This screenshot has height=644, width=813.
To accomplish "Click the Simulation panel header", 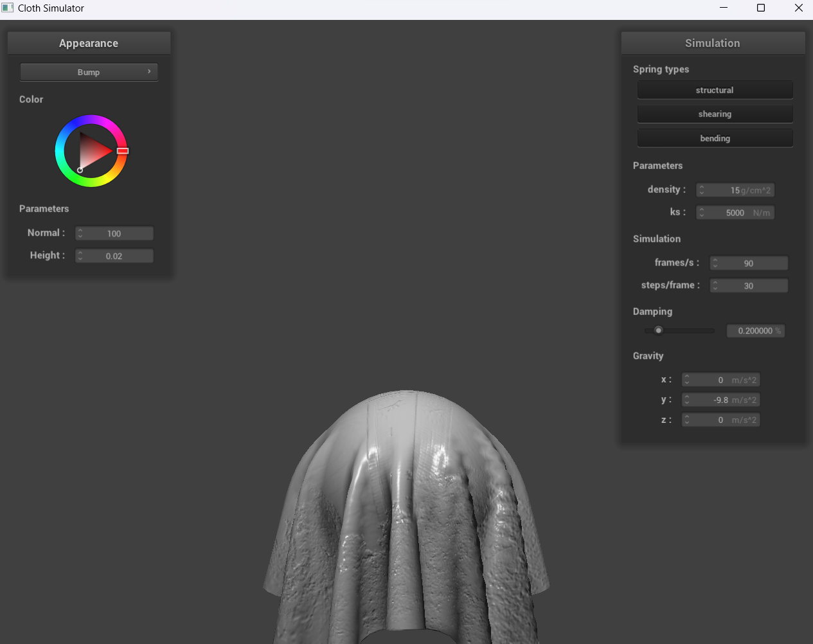I will (x=712, y=43).
